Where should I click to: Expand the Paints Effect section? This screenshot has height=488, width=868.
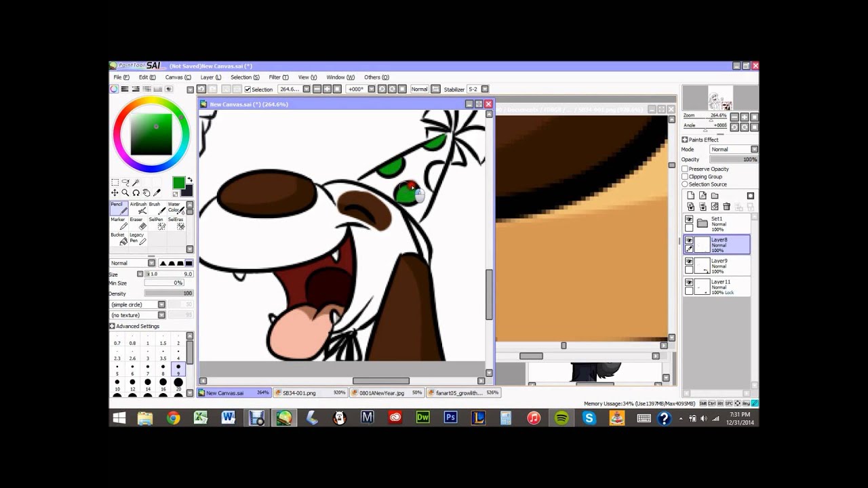click(685, 140)
